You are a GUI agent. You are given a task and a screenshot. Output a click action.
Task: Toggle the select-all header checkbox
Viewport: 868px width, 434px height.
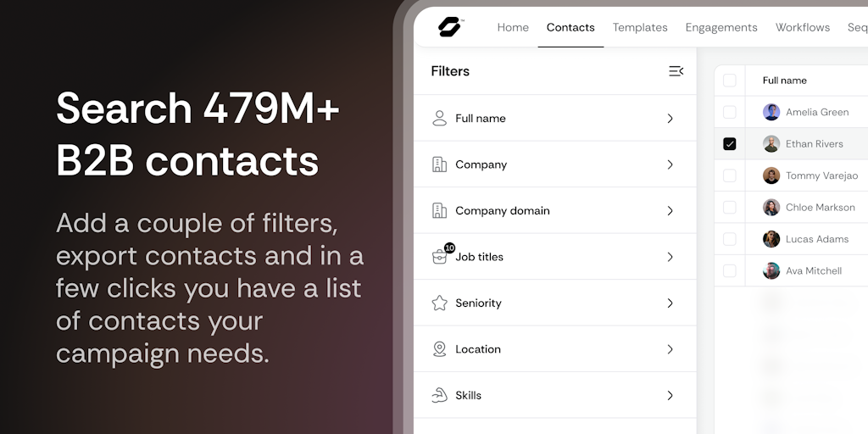point(730,81)
